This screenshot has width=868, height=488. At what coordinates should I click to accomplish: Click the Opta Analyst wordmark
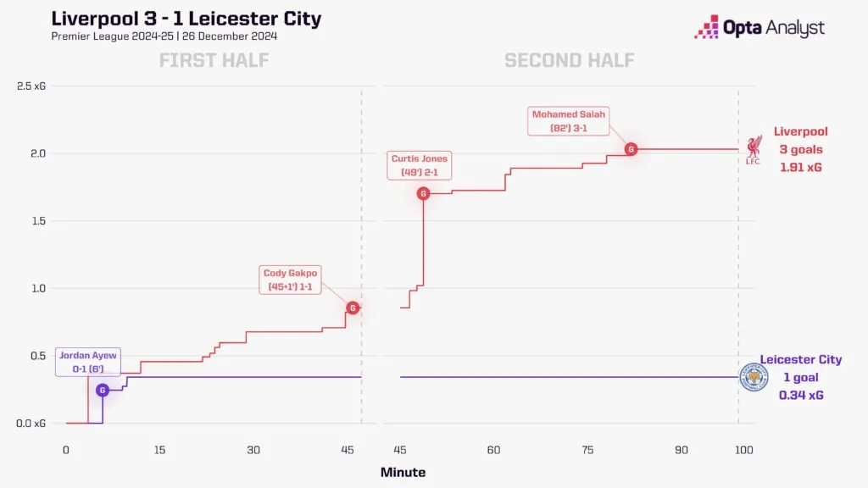[x=774, y=28]
